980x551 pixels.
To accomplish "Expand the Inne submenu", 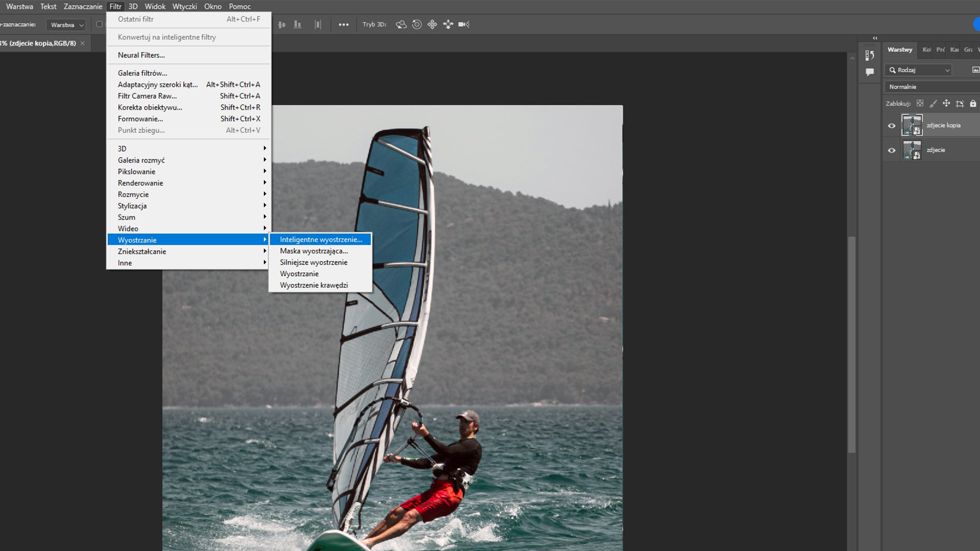I will pos(188,263).
